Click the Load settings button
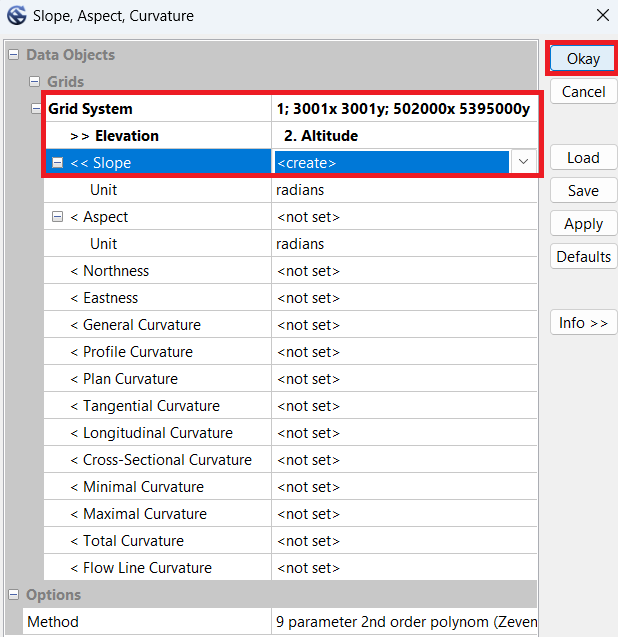618x637 pixels. coord(583,157)
